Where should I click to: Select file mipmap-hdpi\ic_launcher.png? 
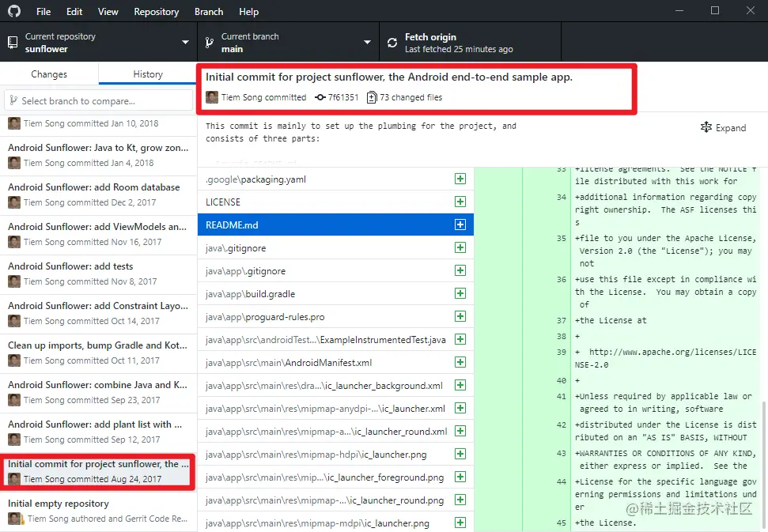click(335, 455)
